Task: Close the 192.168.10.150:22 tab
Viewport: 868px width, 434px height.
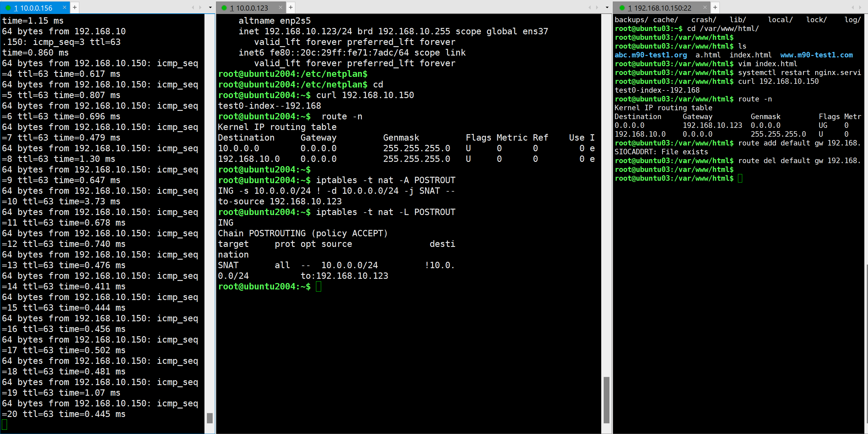Action: 705,7
